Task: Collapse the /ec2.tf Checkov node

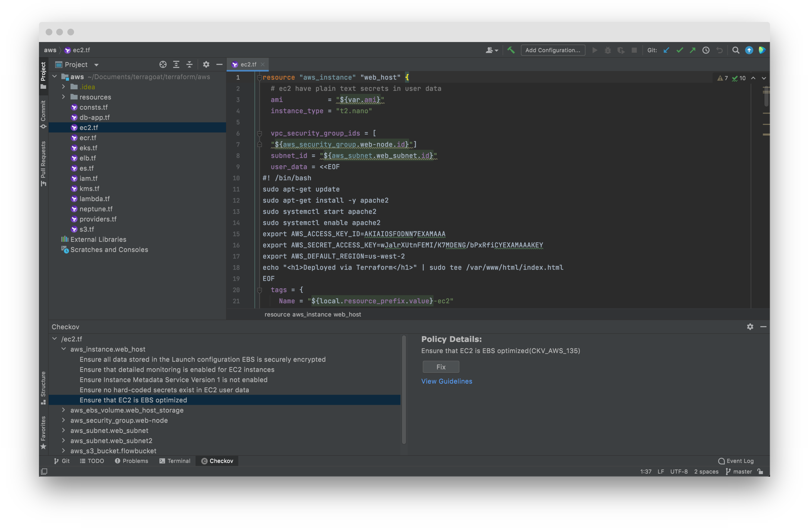Action: point(54,339)
